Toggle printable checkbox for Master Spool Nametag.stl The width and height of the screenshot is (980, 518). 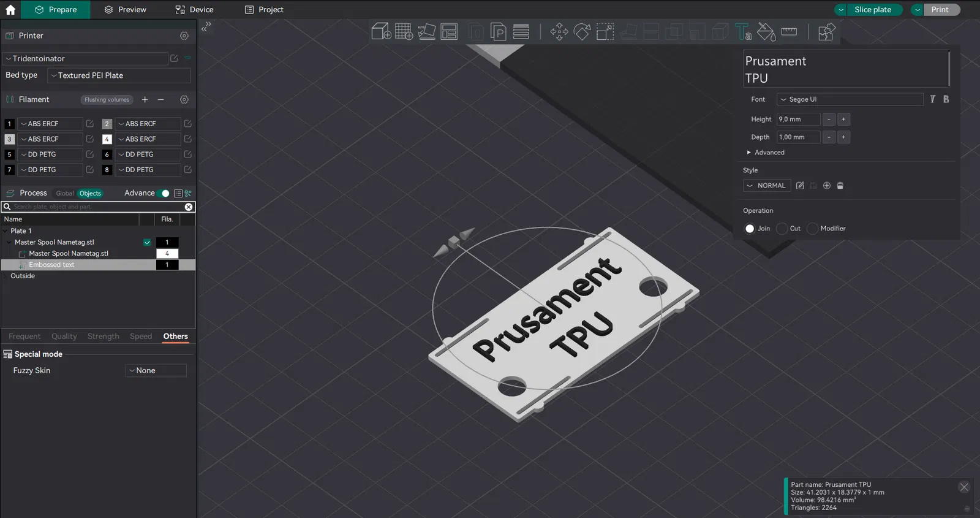point(147,242)
